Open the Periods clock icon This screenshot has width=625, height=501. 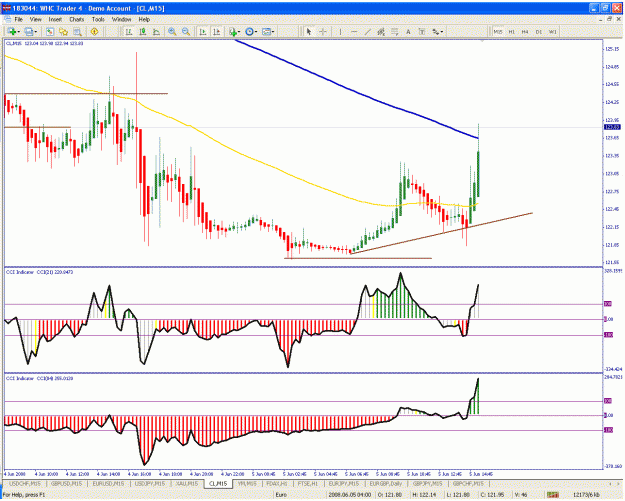[250, 31]
